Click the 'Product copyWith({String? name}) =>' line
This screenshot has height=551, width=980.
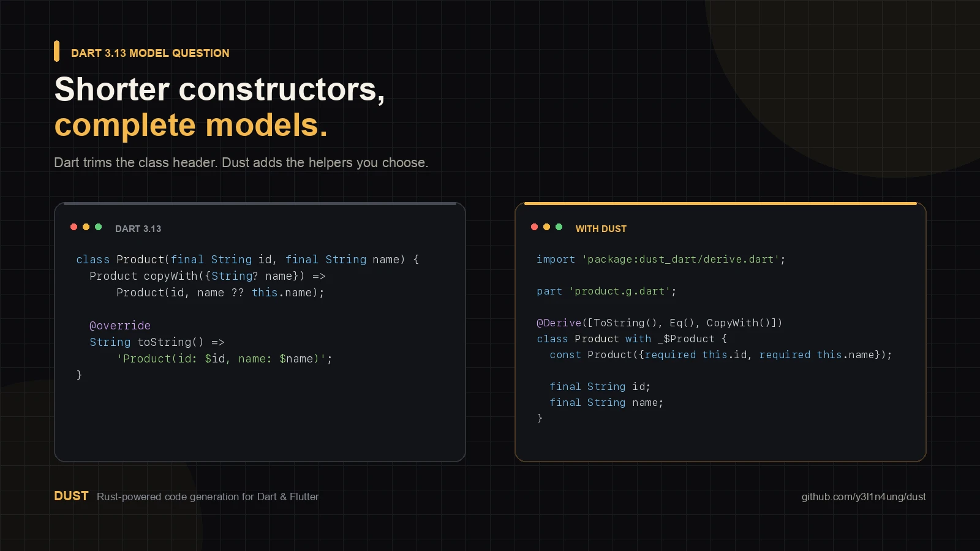pos(208,276)
